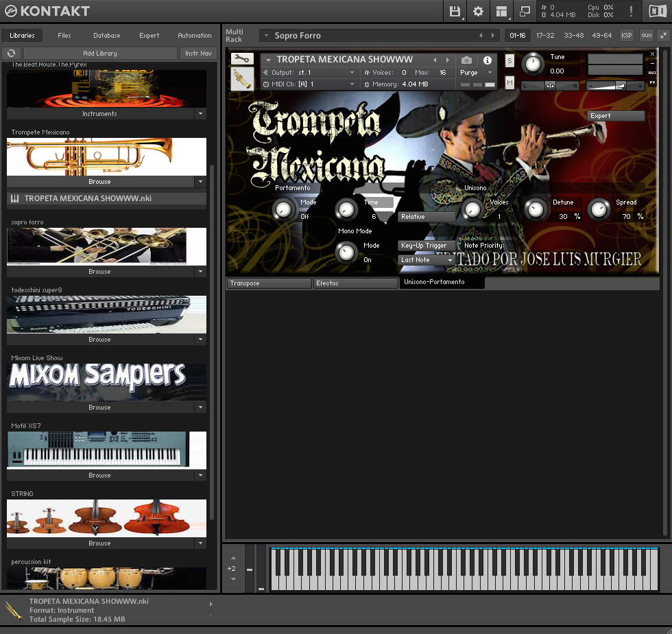The width and height of the screenshot is (672, 634).
Task: Switch to the Files tab
Action: (x=64, y=36)
